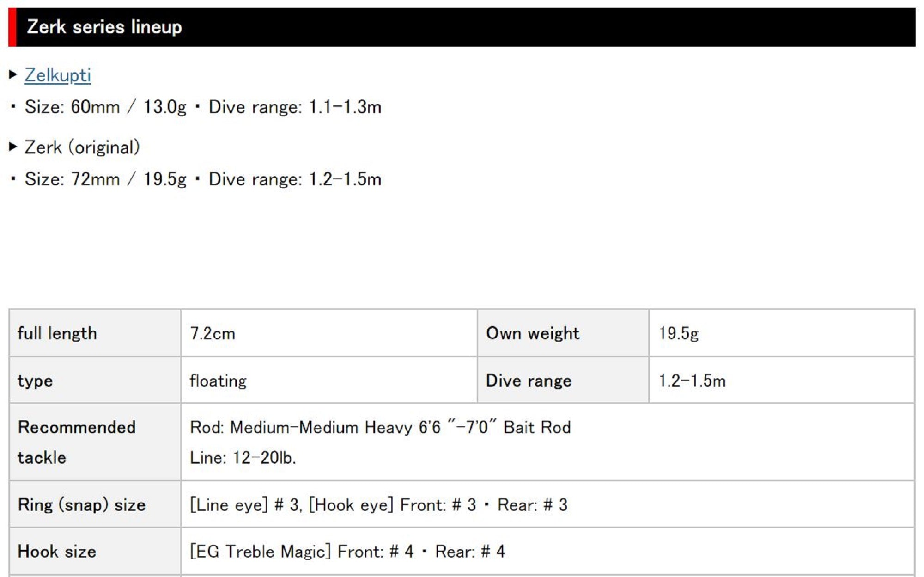Click the EG Treble Magic hook size value
The height and width of the screenshot is (577, 924).
(x=347, y=551)
